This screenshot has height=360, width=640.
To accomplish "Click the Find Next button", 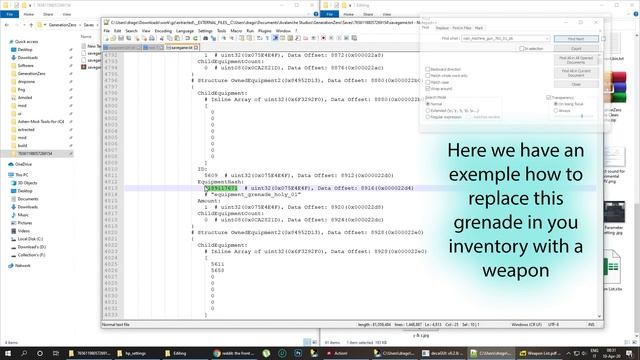I will point(576,38).
